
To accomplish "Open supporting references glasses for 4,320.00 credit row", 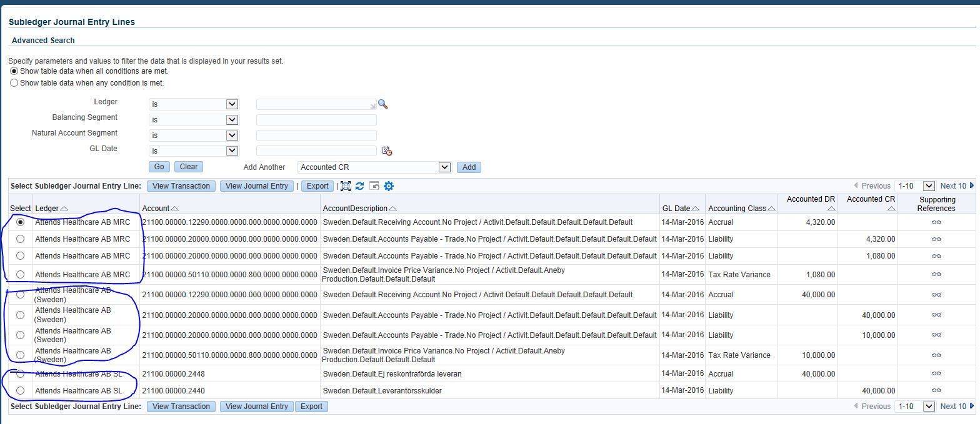I will click(x=936, y=239).
